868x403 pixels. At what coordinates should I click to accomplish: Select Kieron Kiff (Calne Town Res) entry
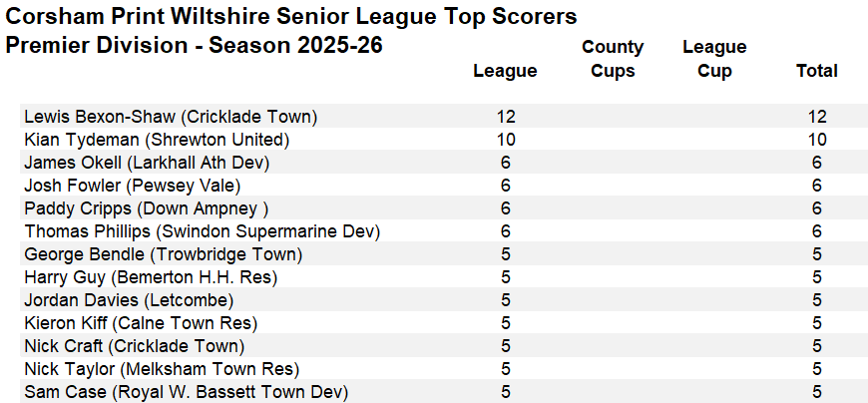click(x=141, y=323)
